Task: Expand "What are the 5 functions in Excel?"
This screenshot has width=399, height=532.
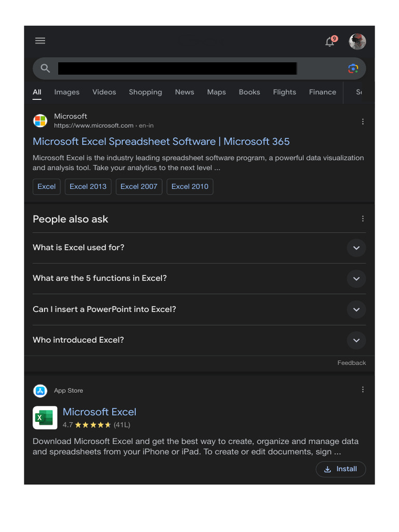Action: click(x=356, y=278)
